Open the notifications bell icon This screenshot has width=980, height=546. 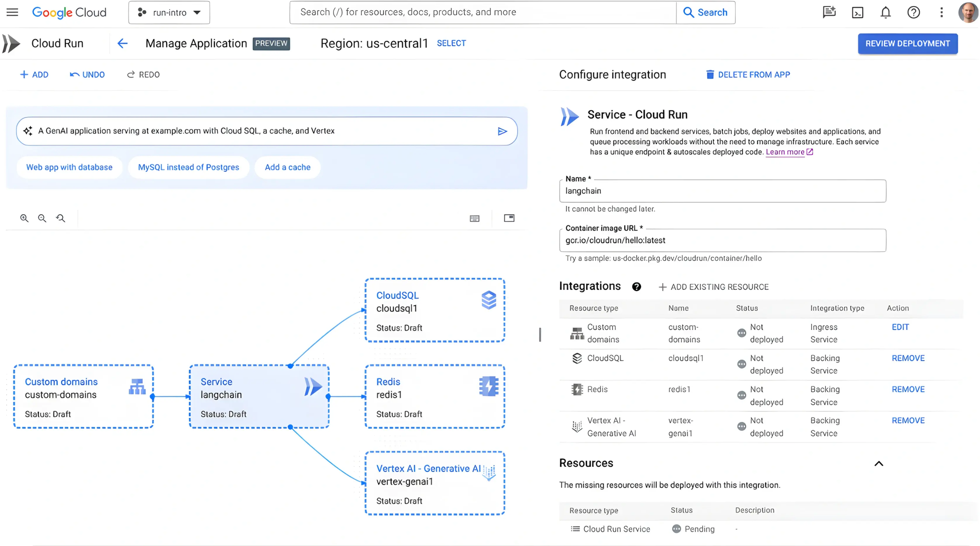886,12
